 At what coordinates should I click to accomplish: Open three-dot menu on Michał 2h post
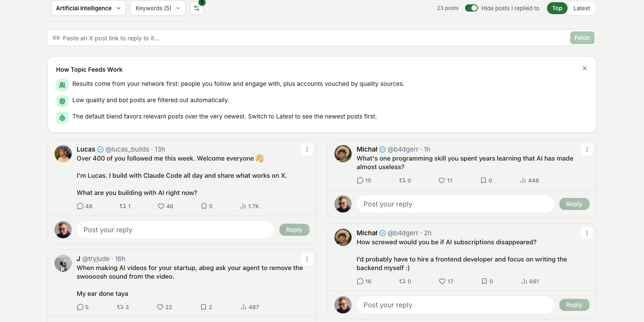point(586,233)
